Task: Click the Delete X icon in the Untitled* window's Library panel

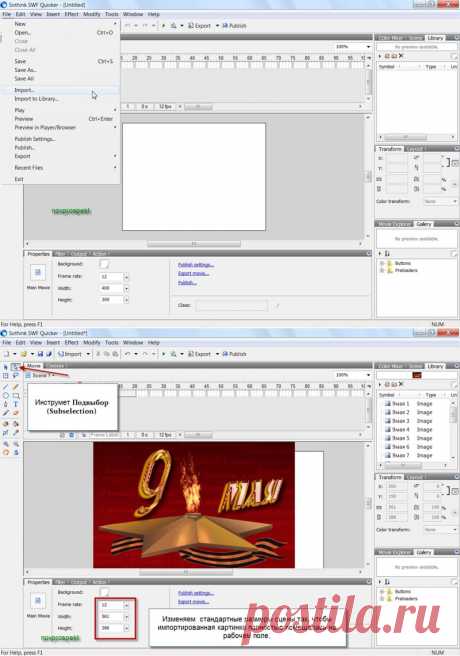Action: coord(401,384)
